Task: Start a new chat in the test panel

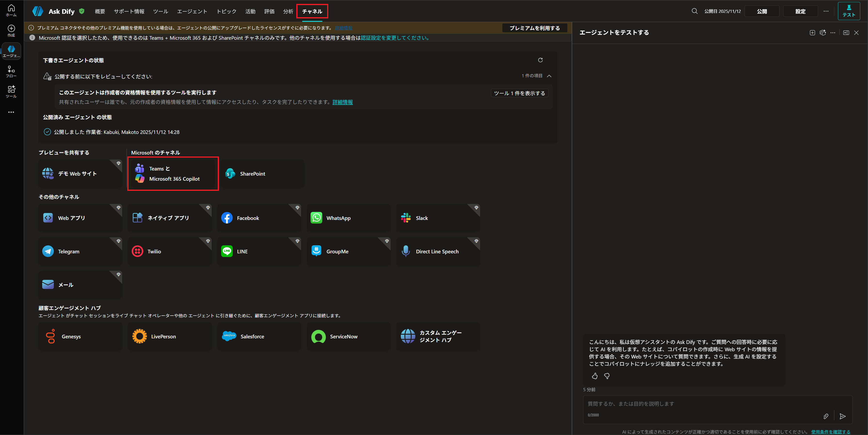Action: pyautogui.click(x=812, y=33)
